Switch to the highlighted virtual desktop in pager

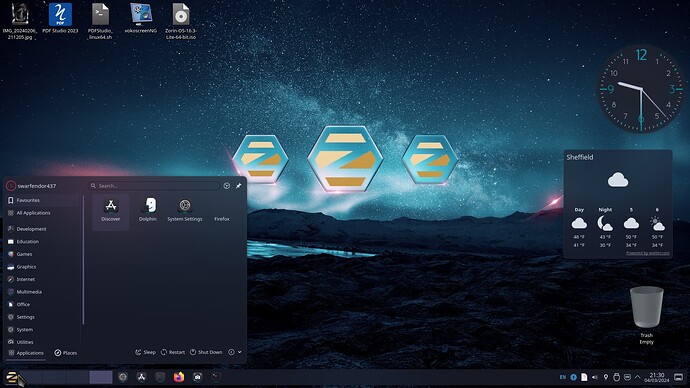(x=101, y=377)
